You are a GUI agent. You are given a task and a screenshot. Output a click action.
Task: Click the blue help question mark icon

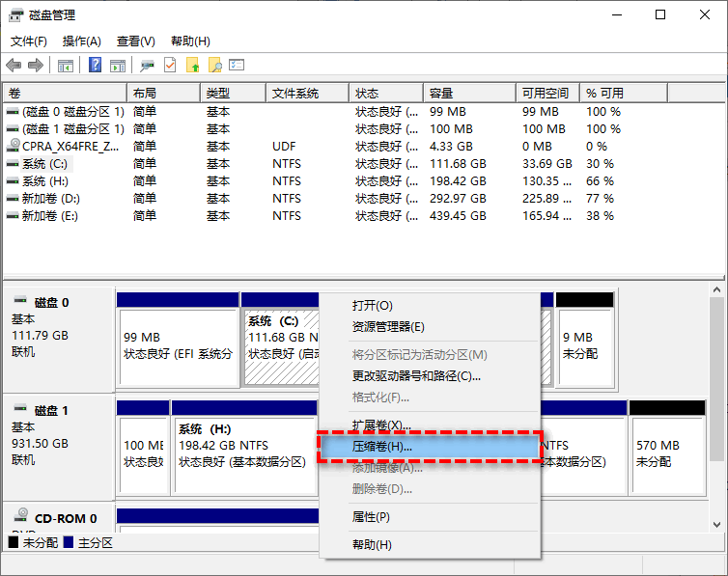(96, 66)
